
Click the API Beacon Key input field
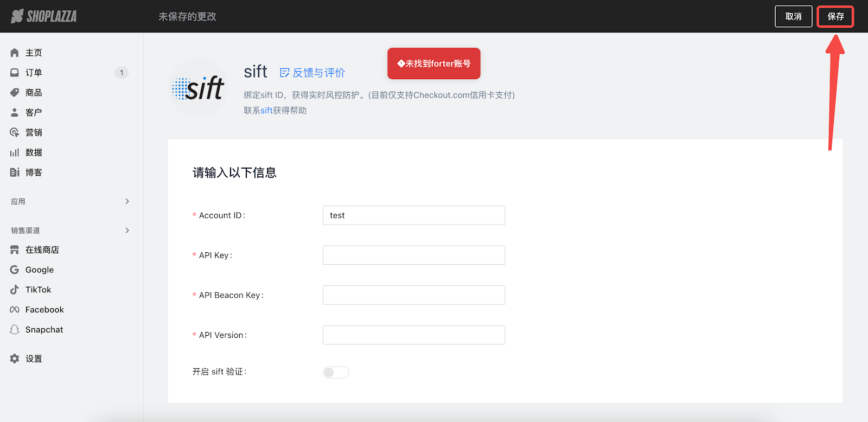coord(414,295)
